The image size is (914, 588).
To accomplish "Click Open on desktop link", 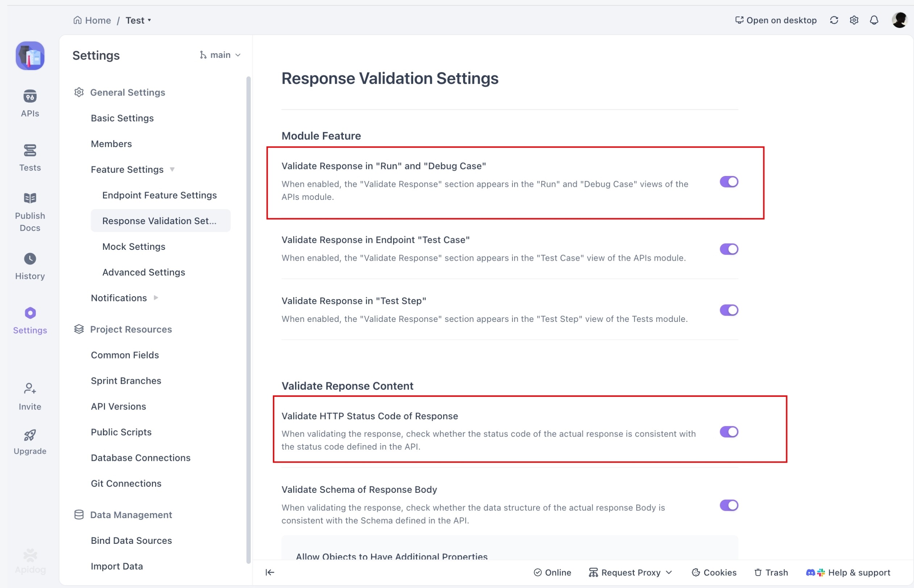I will (776, 20).
